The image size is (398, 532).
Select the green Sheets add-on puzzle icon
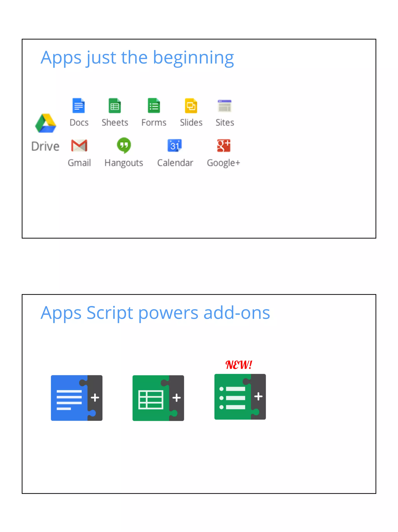coord(158,398)
